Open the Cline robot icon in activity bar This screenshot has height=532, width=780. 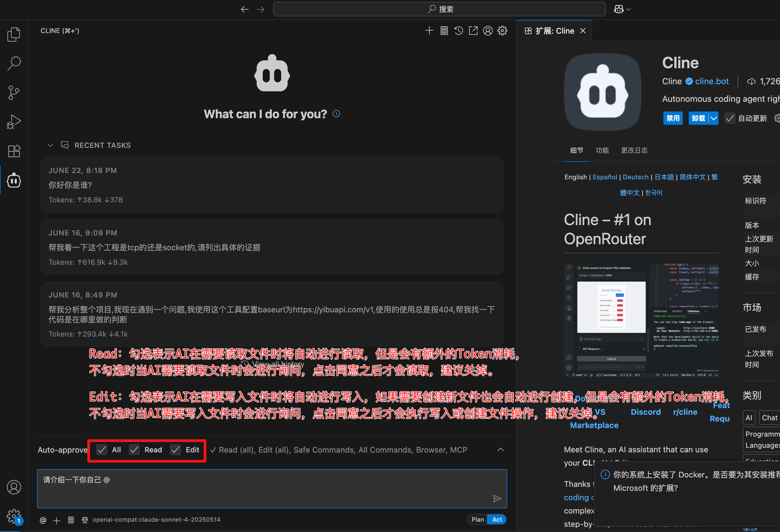point(14,180)
